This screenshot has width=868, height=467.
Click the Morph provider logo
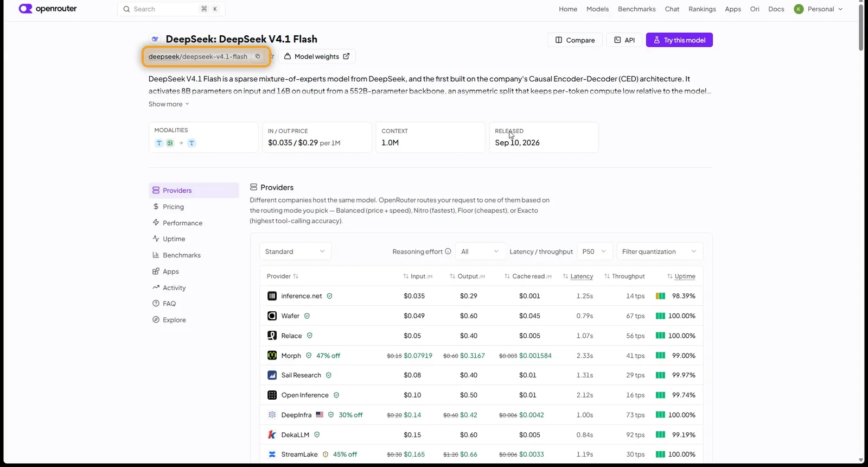coord(272,356)
